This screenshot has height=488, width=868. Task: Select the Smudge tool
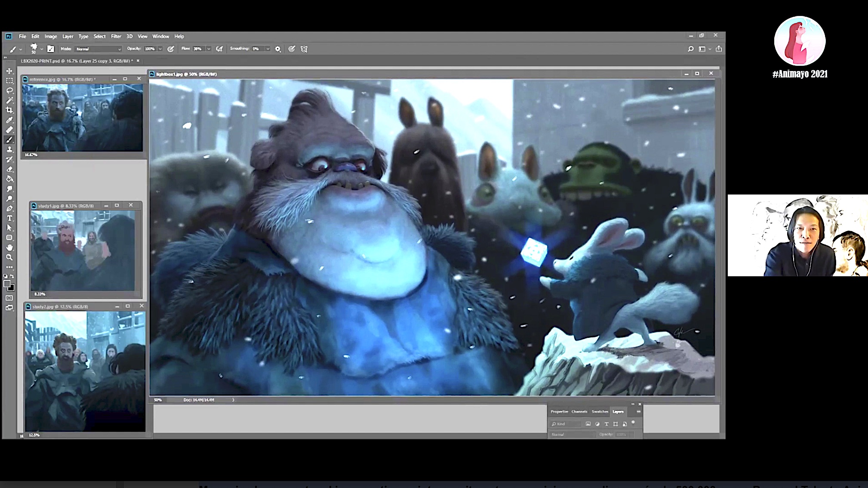(9, 189)
